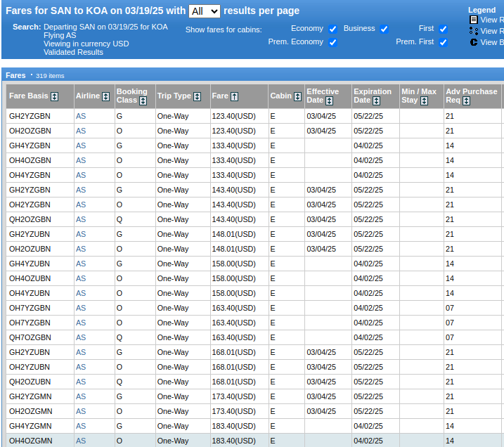The width and height of the screenshot is (504, 447).
Task: Click AS airline link in first fare row
Action: coord(81,116)
